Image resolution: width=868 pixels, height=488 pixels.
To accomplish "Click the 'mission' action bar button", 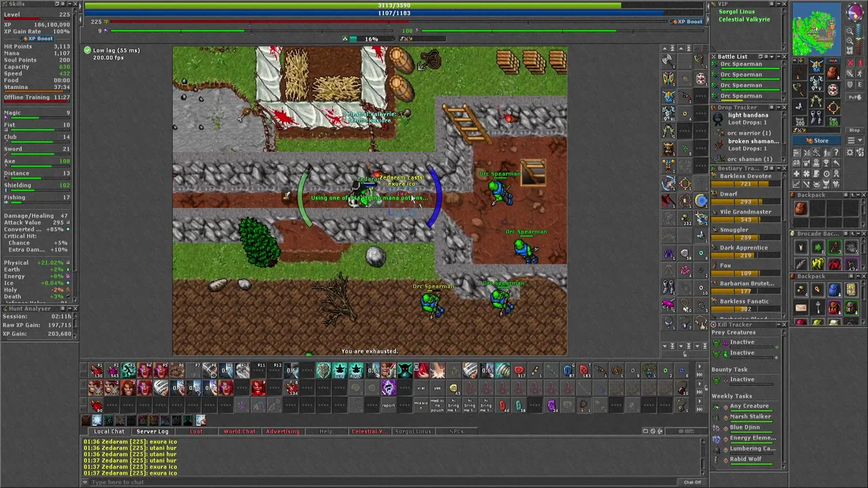I will [420, 405].
